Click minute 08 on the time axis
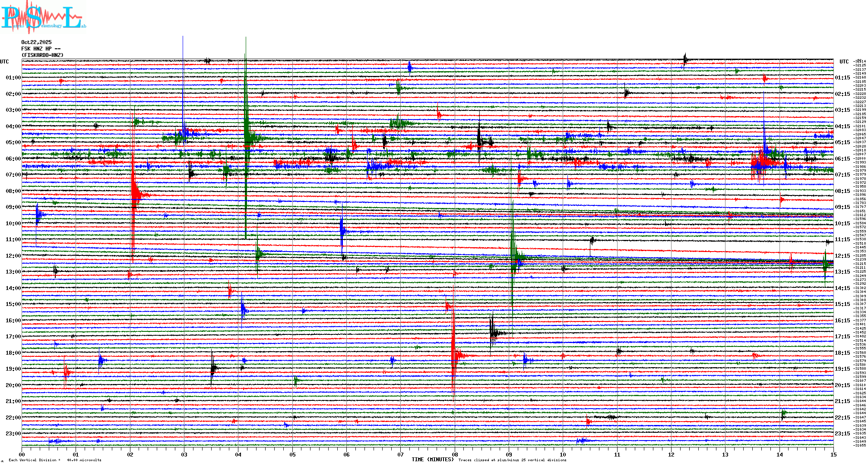The height and width of the screenshot is (466, 868). [455, 454]
